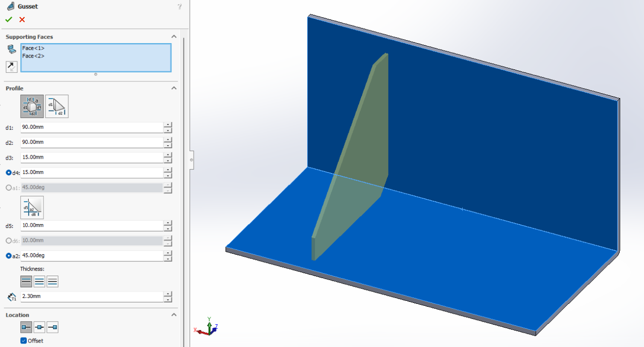Choose the middle thickness side option
This screenshot has height=347, width=644.
pos(39,282)
